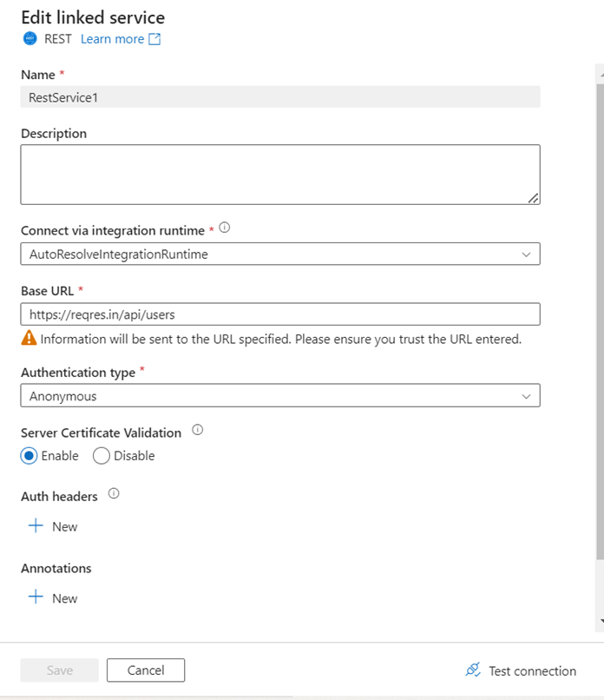This screenshot has height=700, width=604.
Task: Click the Base URL input field
Action: (x=279, y=314)
